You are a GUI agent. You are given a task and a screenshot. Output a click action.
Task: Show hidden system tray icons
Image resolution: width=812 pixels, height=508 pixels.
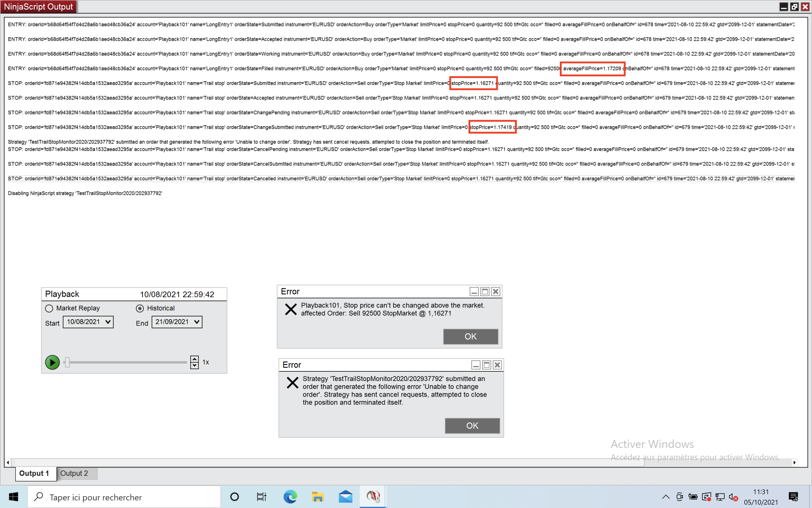click(666, 497)
